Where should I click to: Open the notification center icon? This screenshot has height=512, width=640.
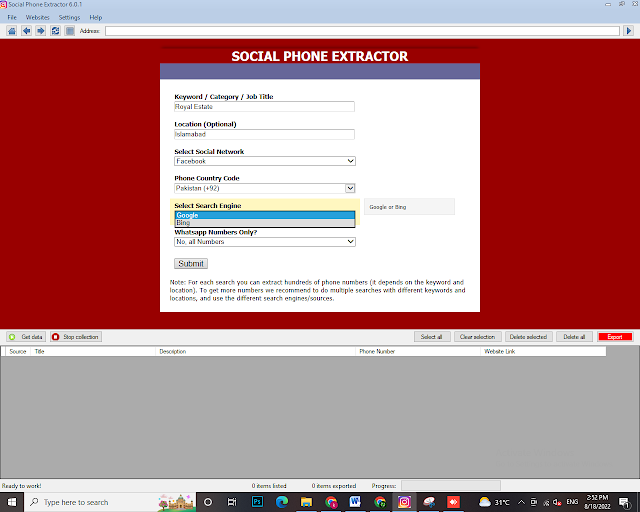tap(624, 502)
